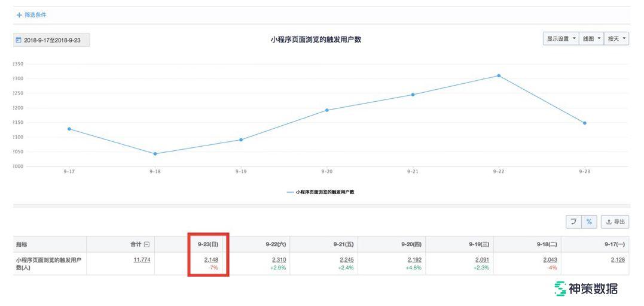Open the 显示设置 dropdown
Image resolution: width=644 pixels, height=306 pixels.
561,39
